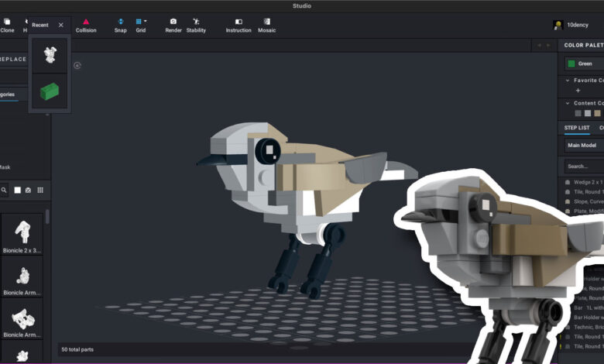Run the Stability check

click(x=196, y=22)
